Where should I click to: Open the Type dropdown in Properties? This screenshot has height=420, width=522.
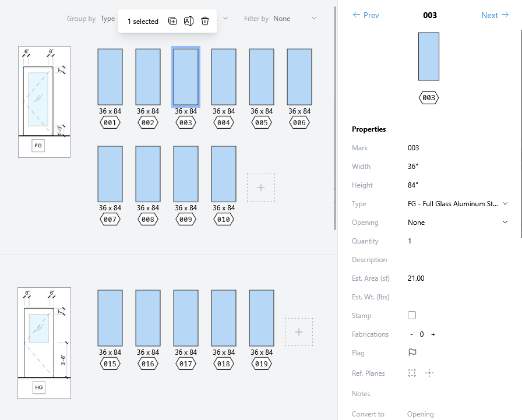457,204
